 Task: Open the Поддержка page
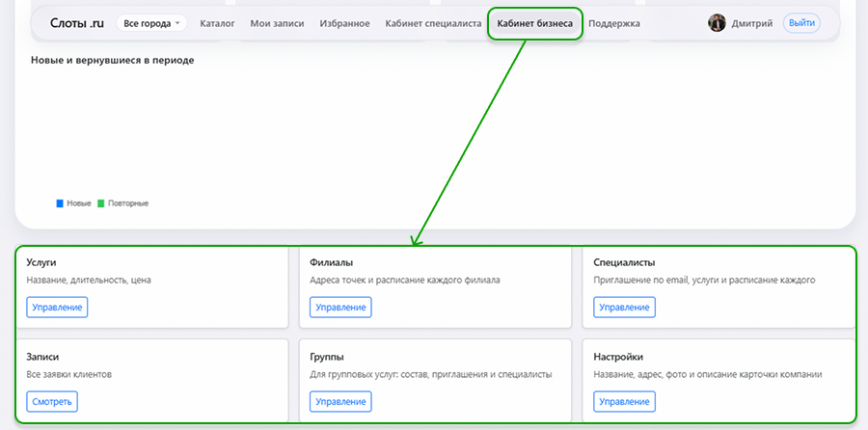[x=614, y=23]
